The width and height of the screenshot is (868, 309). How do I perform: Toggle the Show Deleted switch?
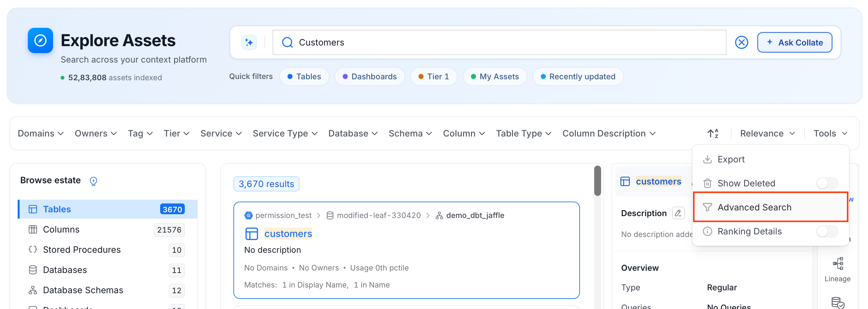click(827, 183)
